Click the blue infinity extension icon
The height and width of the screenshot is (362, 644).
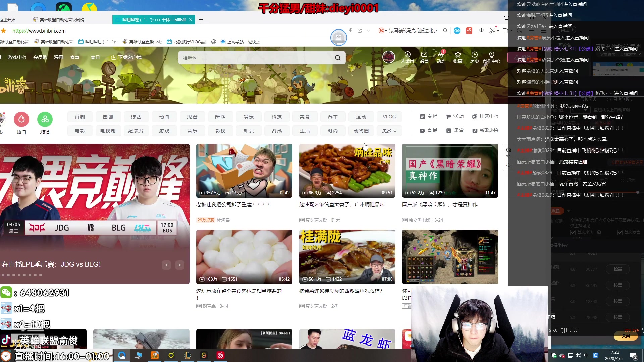point(457,31)
